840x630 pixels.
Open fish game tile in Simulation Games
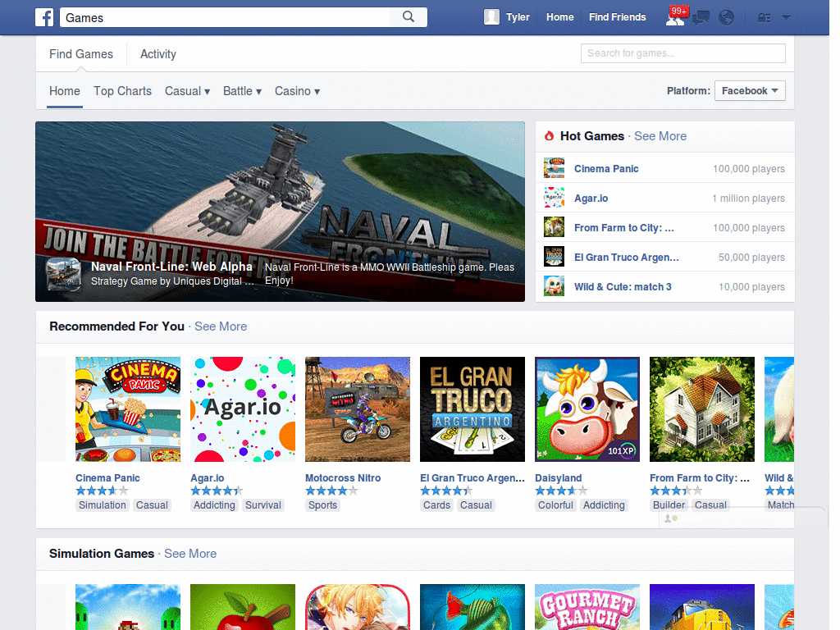point(472,607)
